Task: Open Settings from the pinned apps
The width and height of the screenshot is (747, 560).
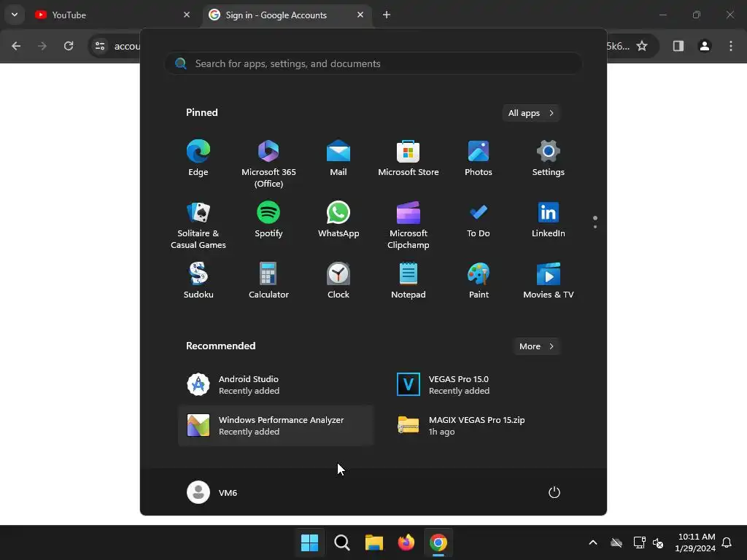Action: click(x=549, y=158)
